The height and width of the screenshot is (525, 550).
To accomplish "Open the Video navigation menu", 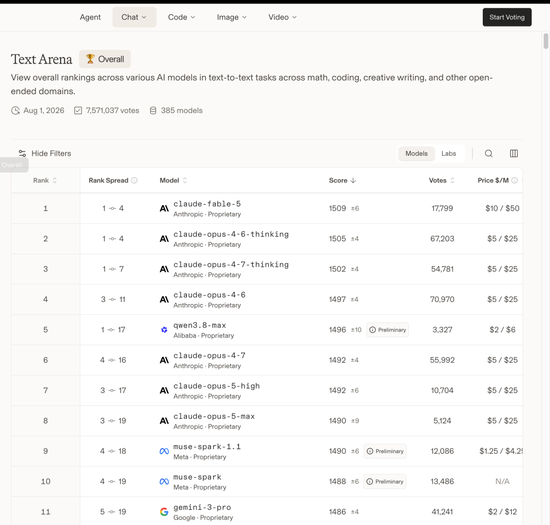I will click(x=282, y=17).
